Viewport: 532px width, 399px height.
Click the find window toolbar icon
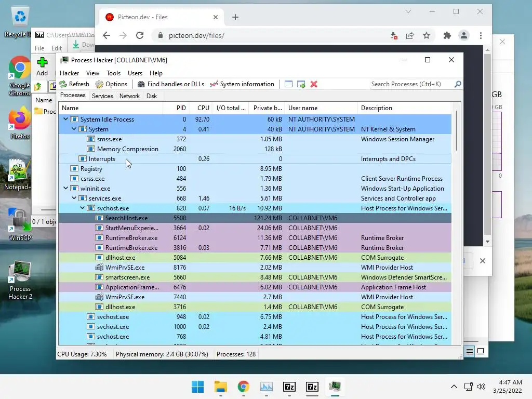[x=288, y=84]
